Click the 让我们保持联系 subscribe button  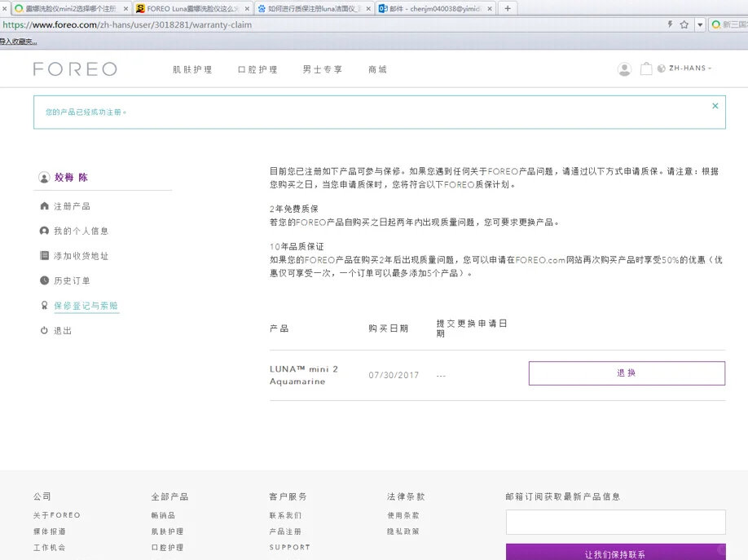615,553
